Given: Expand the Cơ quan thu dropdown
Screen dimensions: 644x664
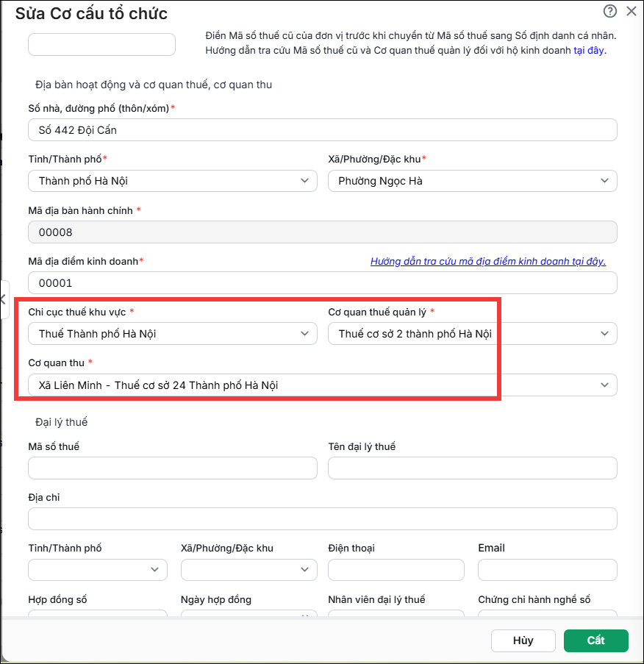Looking at the screenshot, I should [322, 385].
